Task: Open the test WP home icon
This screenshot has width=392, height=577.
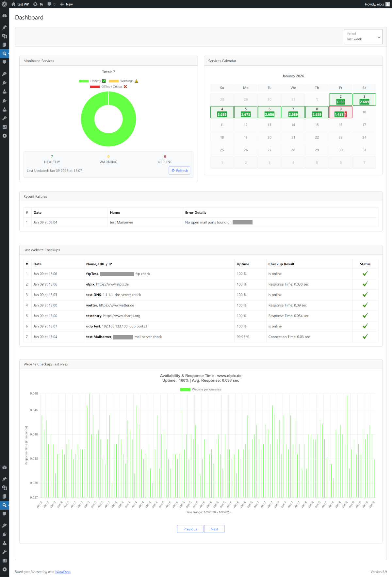Action: coord(13,4)
